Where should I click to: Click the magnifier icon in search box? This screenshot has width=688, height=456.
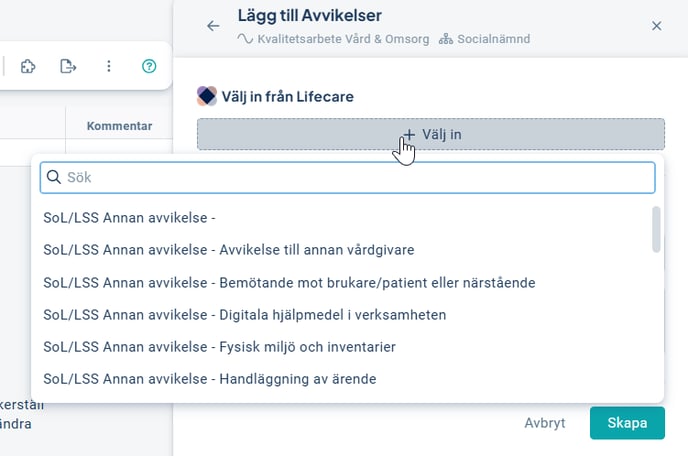(x=54, y=177)
